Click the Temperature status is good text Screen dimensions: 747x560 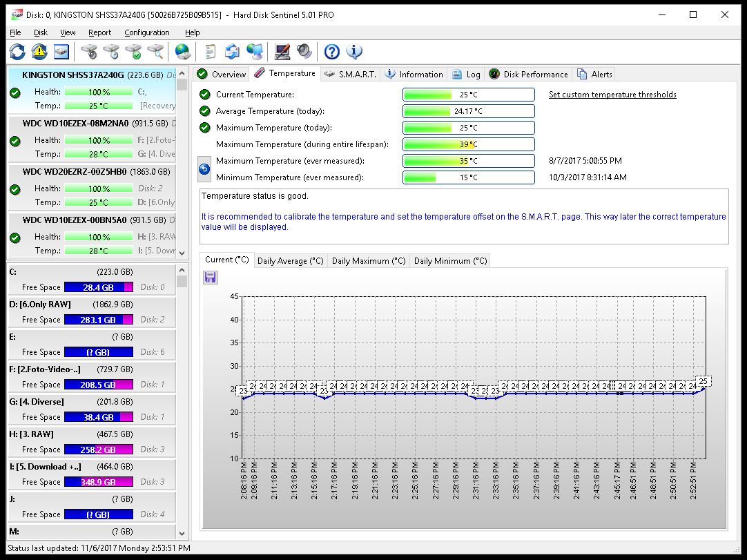pyautogui.click(x=255, y=196)
